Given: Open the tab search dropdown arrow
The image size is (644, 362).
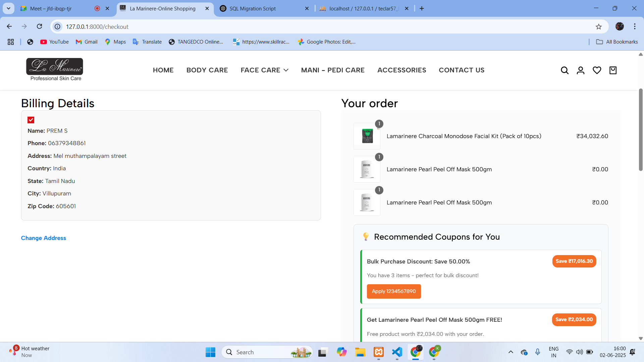Looking at the screenshot, I should coord(8,8).
